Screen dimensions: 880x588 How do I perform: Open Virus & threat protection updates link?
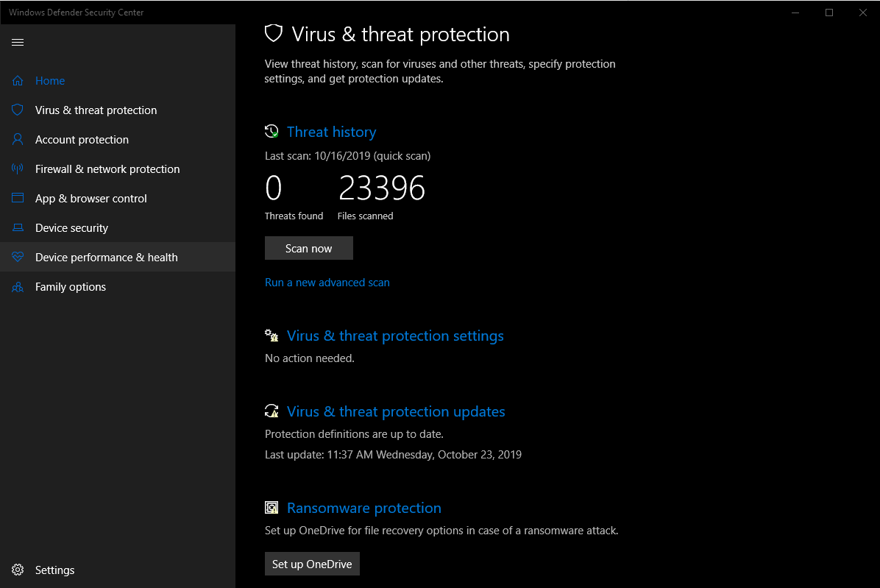point(396,411)
